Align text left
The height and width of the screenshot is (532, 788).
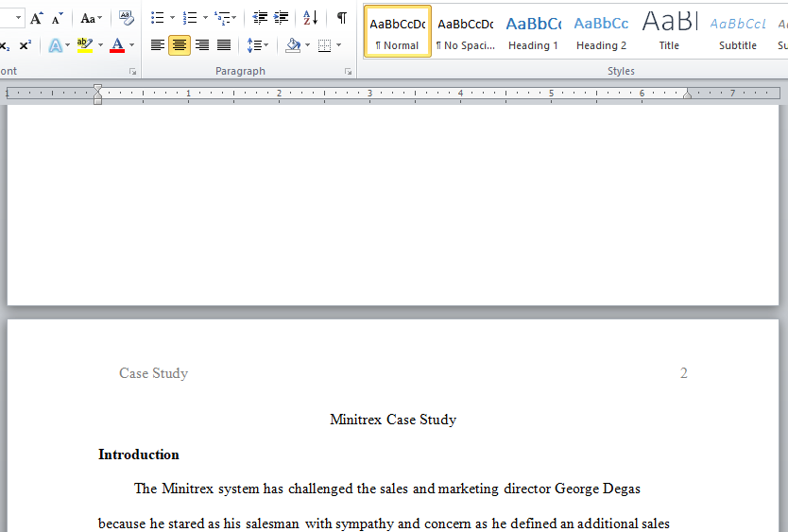click(157, 45)
